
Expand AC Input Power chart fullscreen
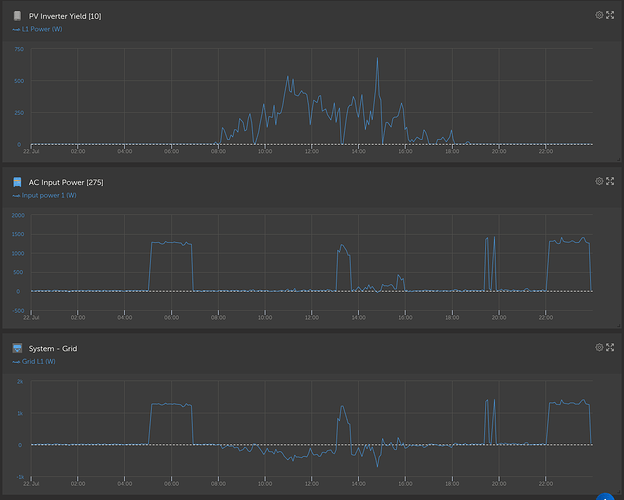[610, 181]
